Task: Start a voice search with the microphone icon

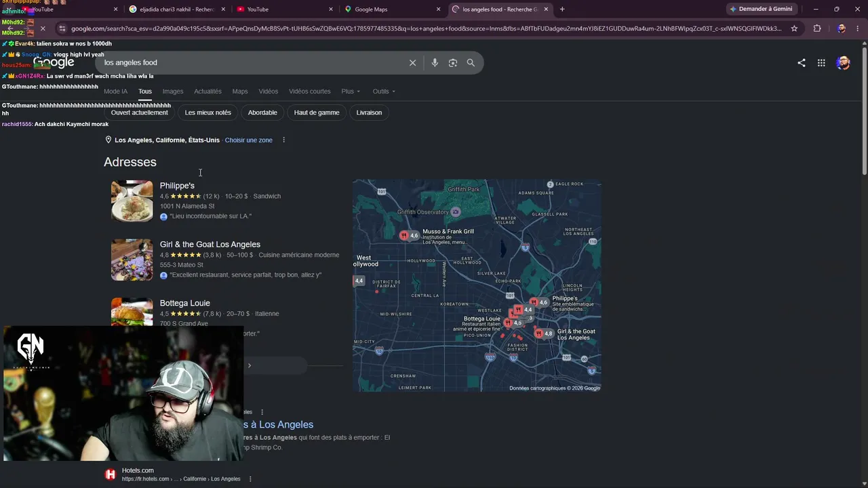Action: point(435,62)
